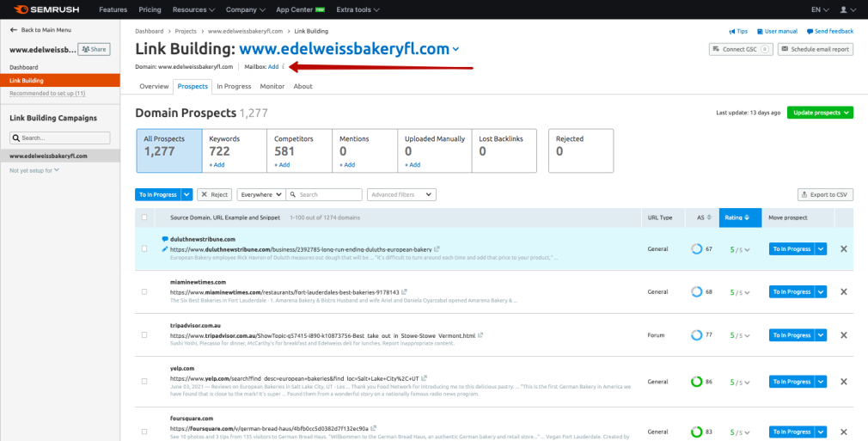This screenshot has width=868, height=441.
Task: Open the Everywhere search scope dropdown
Action: pyautogui.click(x=259, y=195)
